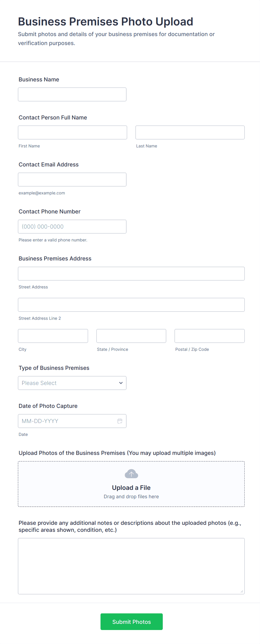Click the MM-DD-YYYY date input
Image resolution: width=260 pixels, height=644 pixels.
(67, 421)
